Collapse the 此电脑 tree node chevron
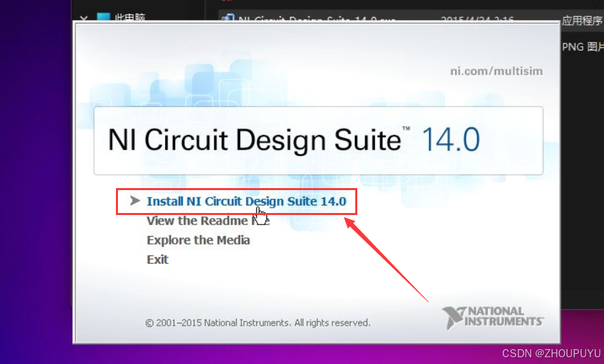 84,18
